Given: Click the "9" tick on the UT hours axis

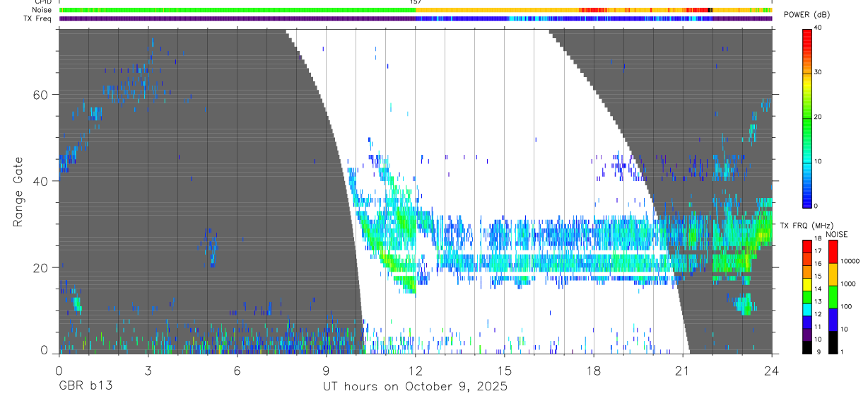Looking at the screenshot, I should (x=327, y=370).
